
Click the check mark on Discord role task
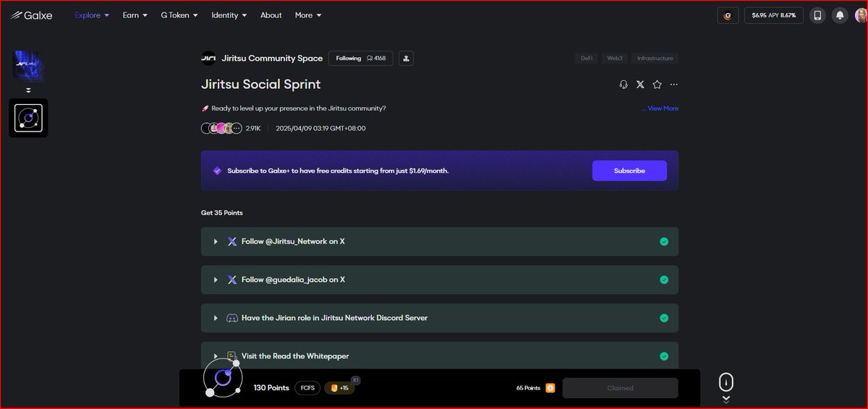click(x=664, y=318)
